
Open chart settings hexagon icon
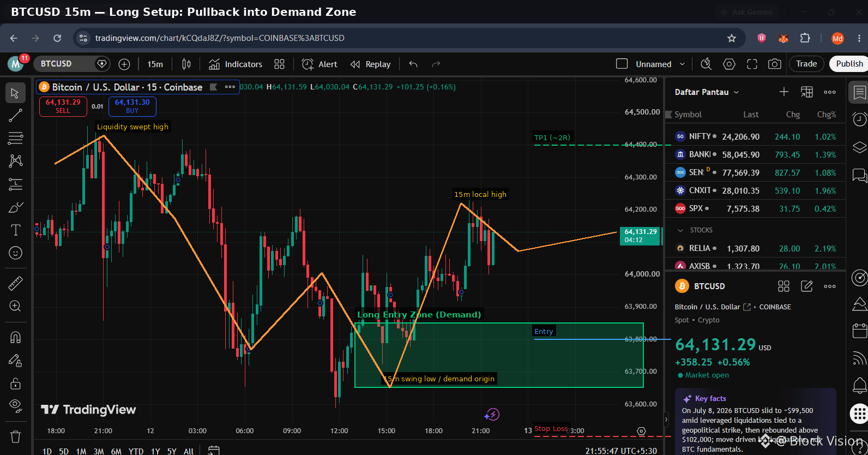pyautogui.click(x=729, y=64)
